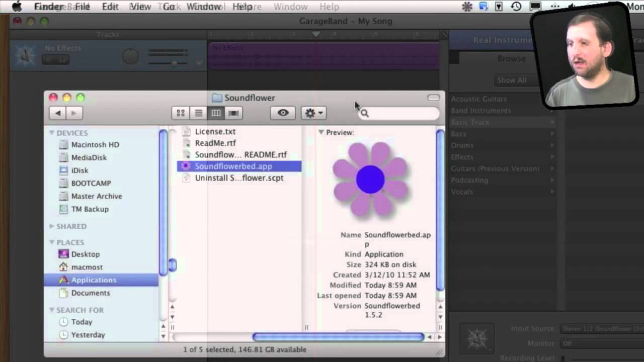
Task: Select the Browse tab in GarageBand
Action: [x=511, y=58]
